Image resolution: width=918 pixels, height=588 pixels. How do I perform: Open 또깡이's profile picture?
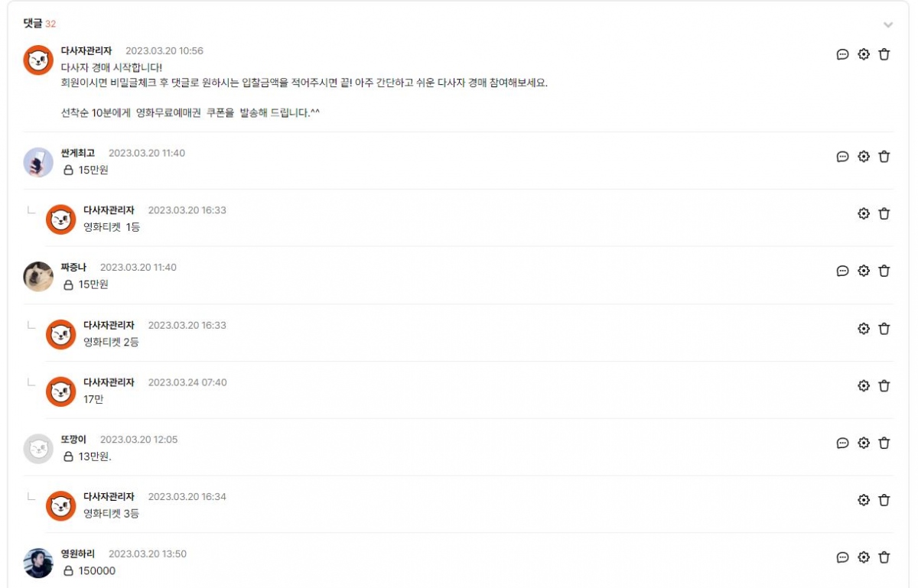pos(38,449)
